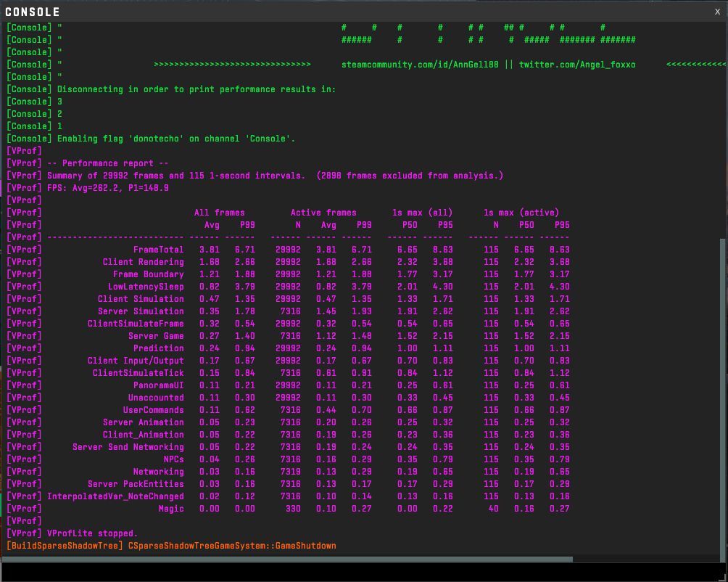Click the ClientSimulateTick row label
This screenshot has width=728, height=582.
(138, 372)
